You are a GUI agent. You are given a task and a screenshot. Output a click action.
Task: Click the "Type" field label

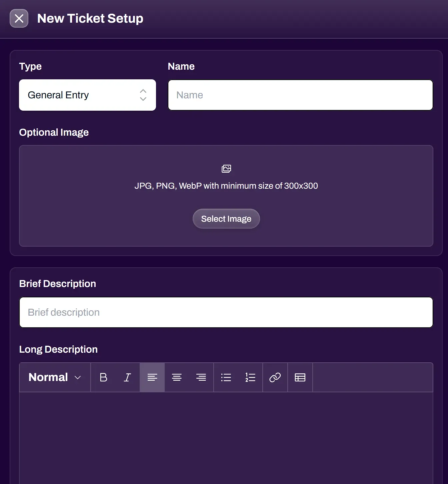pos(30,66)
